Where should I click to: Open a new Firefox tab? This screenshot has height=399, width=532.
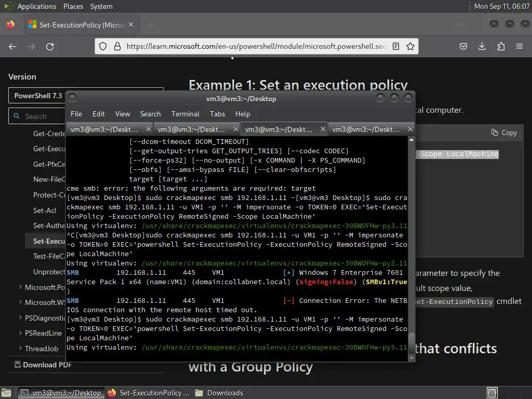(151, 24)
